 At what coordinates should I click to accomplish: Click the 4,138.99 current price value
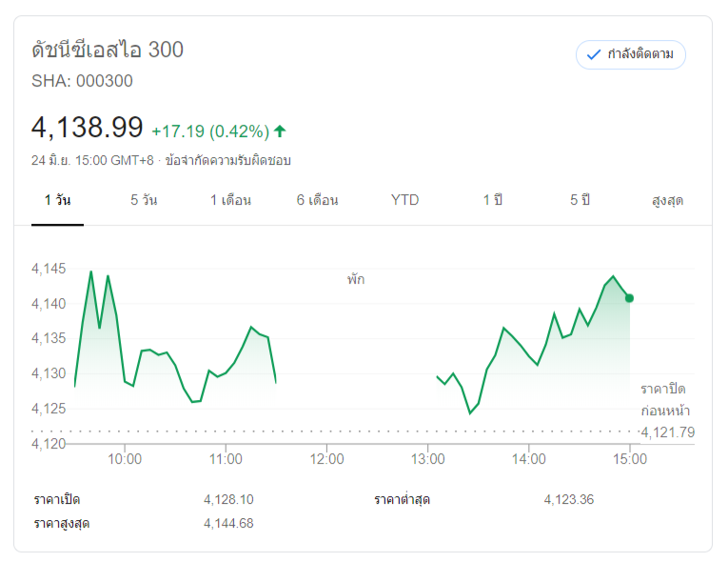88,128
